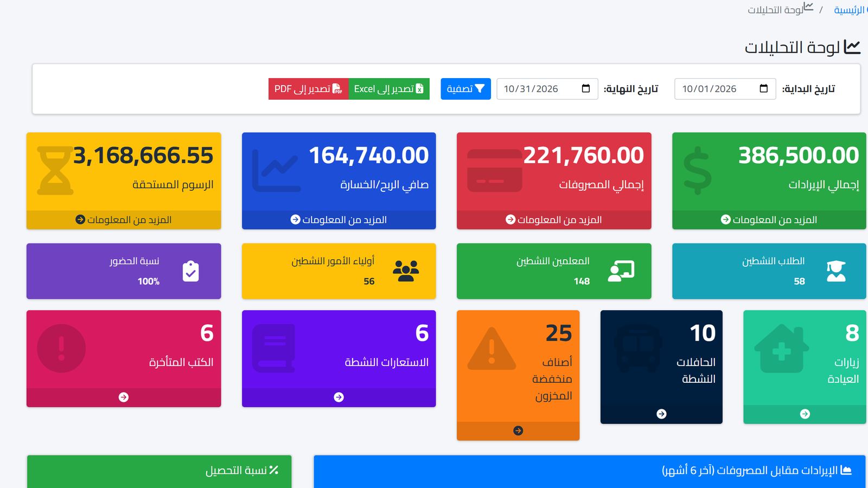Click arrow footer on clinic visits card

coord(805,414)
